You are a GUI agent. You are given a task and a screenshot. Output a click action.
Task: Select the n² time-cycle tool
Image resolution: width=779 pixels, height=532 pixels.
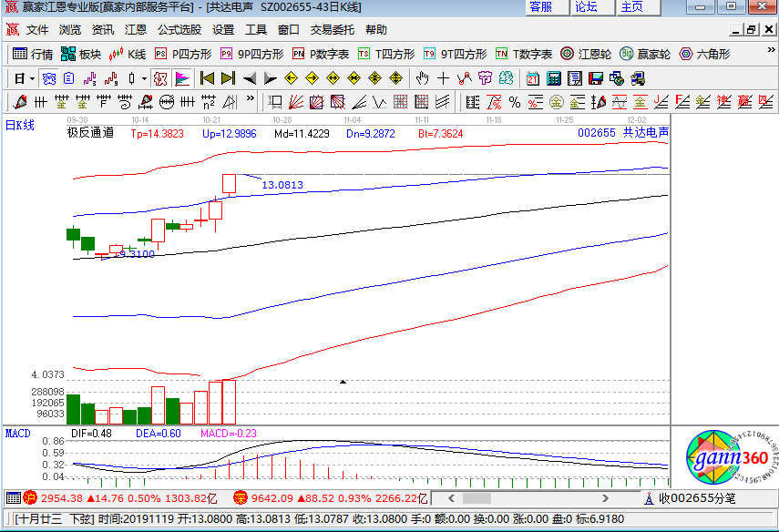[x=209, y=102]
